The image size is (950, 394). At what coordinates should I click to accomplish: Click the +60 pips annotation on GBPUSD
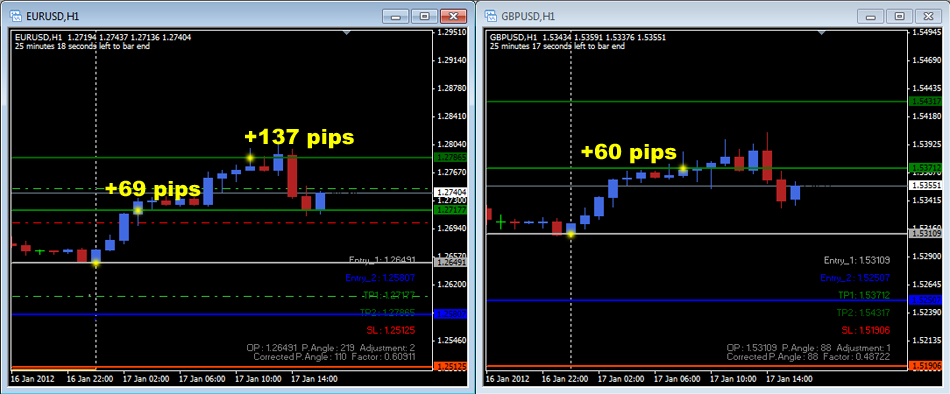(x=628, y=152)
